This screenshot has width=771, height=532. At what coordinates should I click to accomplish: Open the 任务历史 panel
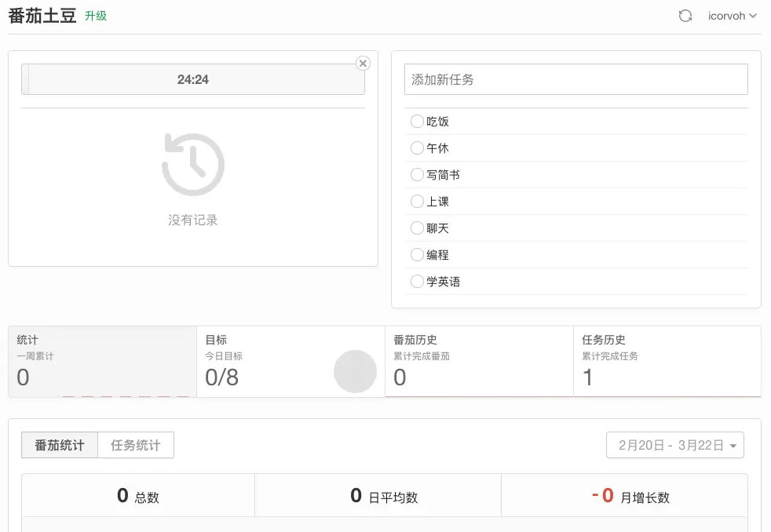click(667, 362)
